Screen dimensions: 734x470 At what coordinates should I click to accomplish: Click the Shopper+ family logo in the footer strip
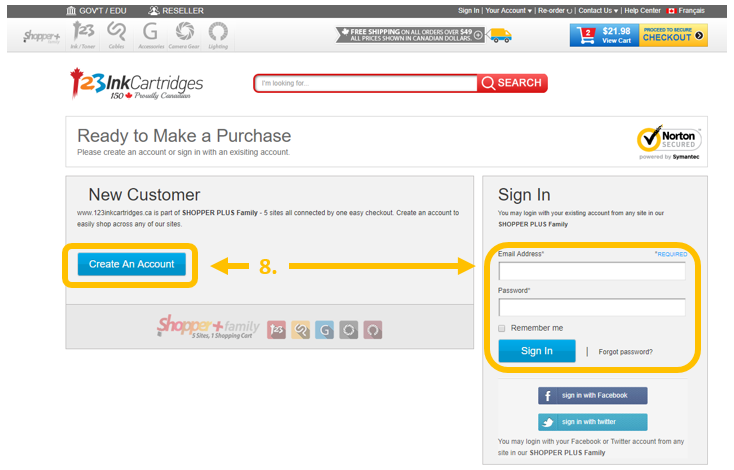point(208,327)
